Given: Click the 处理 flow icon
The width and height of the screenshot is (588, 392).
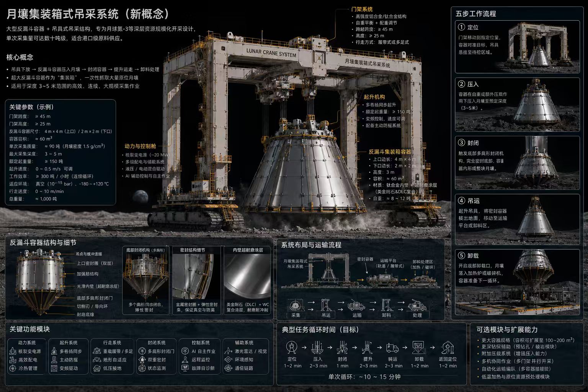Looking at the screenshot, I should (417, 305).
